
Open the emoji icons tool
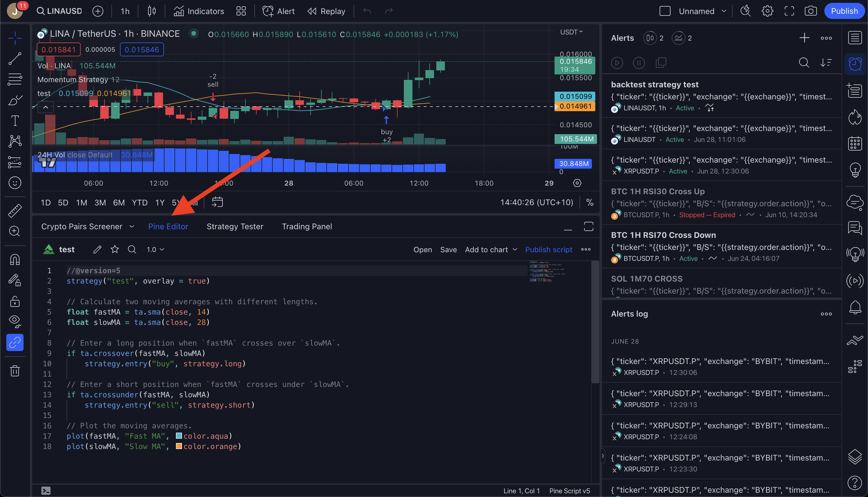tap(15, 183)
